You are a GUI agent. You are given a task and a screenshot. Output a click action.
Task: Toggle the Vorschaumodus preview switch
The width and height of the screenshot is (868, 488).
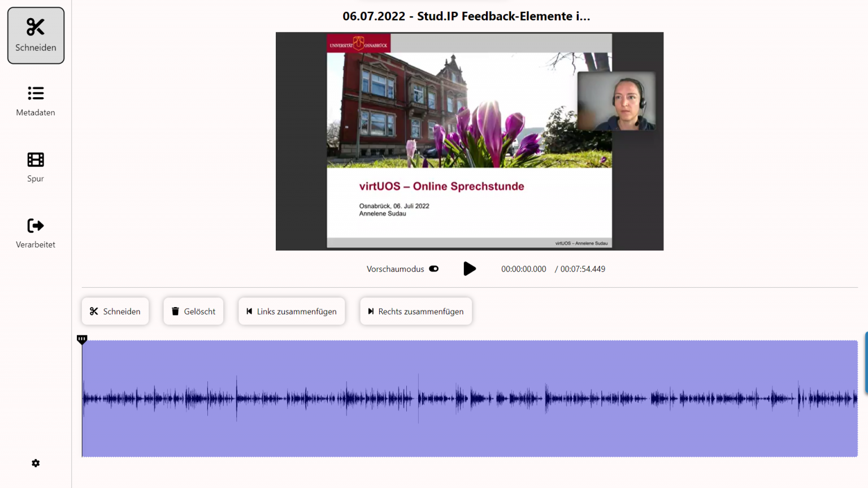pos(433,269)
